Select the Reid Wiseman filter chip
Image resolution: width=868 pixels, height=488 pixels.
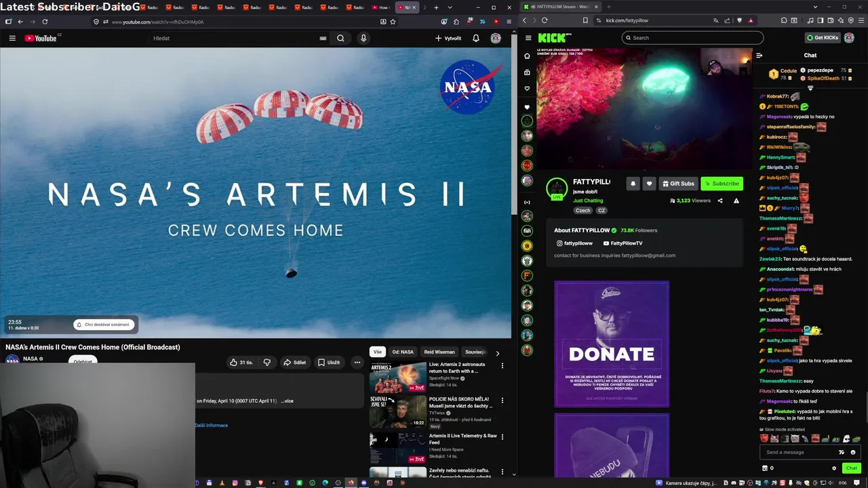pos(439,352)
